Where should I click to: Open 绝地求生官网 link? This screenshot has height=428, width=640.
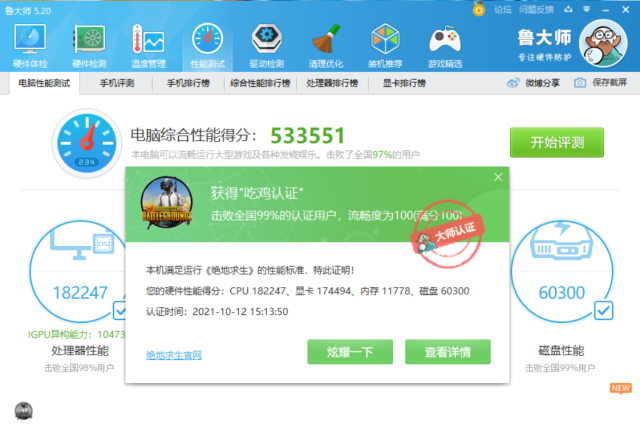[174, 355]
